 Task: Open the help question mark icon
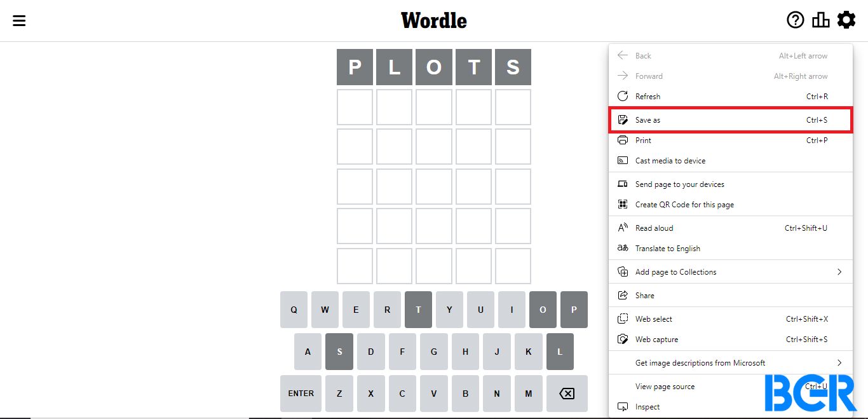pyautogui.click(x=795, y=20)
